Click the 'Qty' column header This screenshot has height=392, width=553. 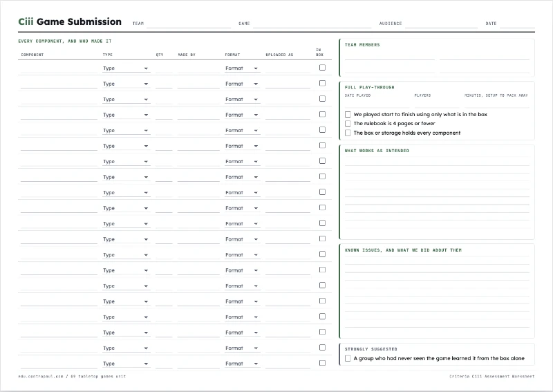[160, 55]
